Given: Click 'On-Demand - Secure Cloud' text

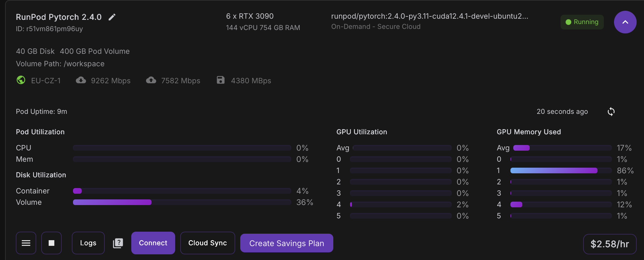Looking at the screenshot, I should 376,27.
